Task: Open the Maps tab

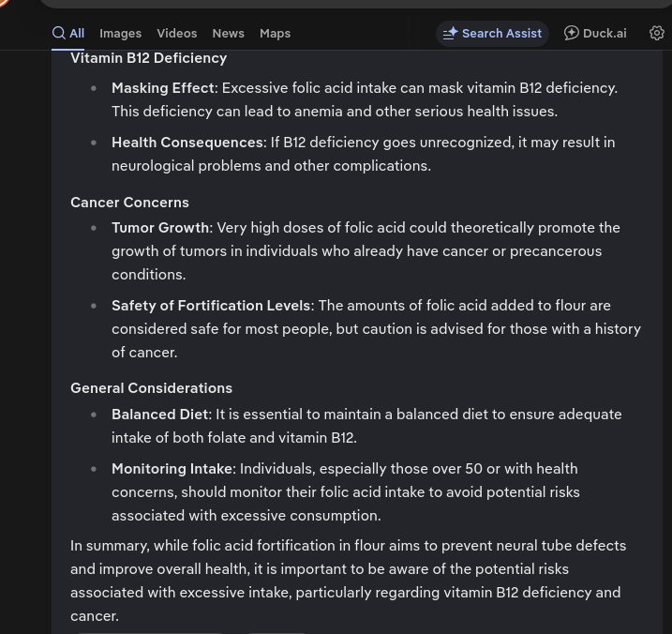Action: [x=276, y=34]
